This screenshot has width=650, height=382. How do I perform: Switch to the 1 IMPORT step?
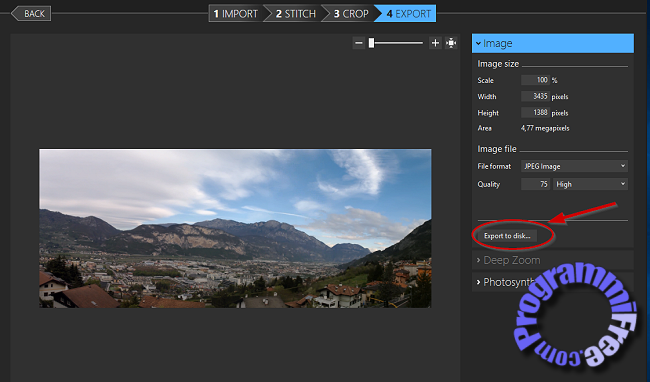coord(236,14)
